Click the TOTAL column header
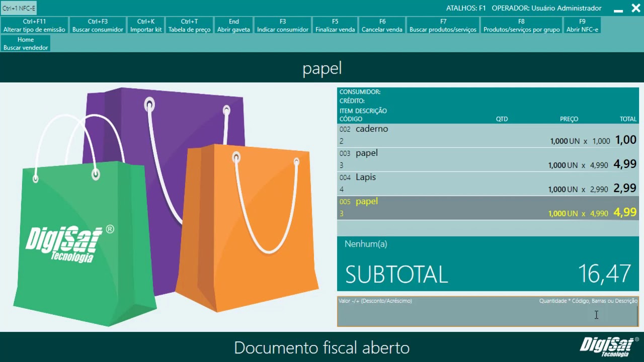This screenshot has width=644, height=362. click(x=628, y=119)
